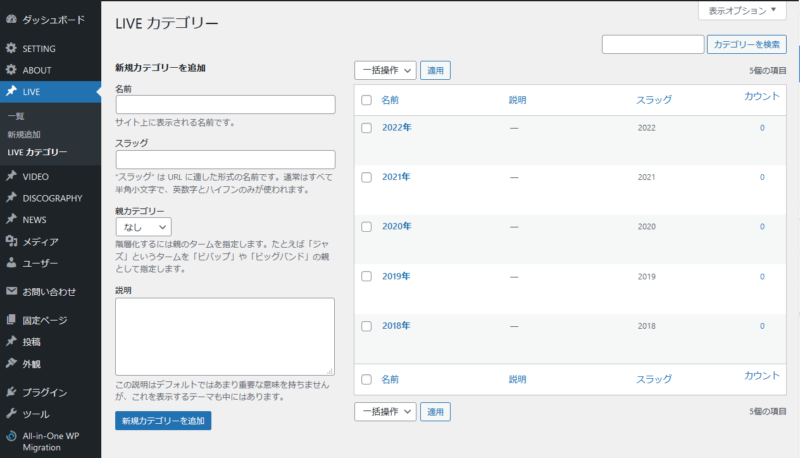Toggle the select-all checkbox in table header
Viewport: 800px width, 458px height.
366,100
